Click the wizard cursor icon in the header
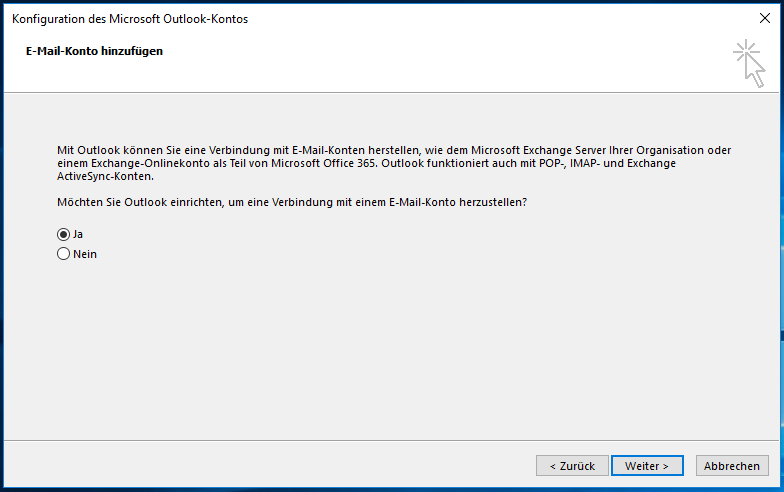The height and width of the screenshot is (492, 784). (x=750, y=64)
